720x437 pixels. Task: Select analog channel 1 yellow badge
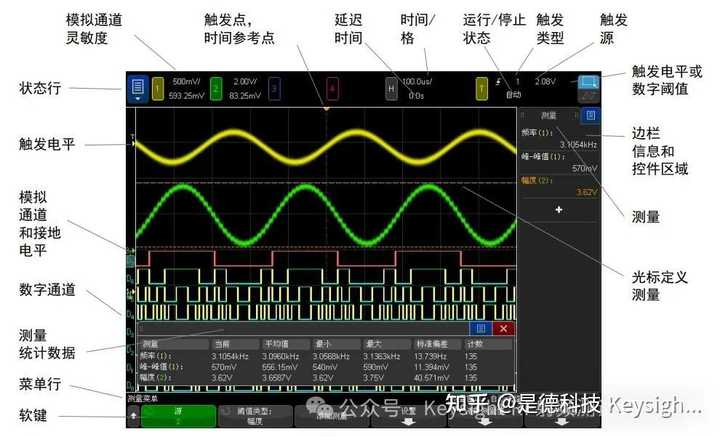158,88
